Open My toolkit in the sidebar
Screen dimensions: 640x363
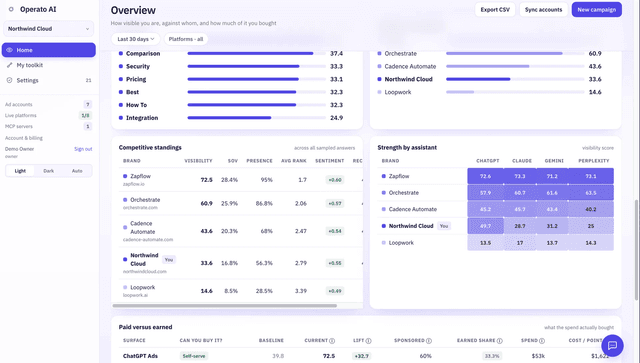49,65
